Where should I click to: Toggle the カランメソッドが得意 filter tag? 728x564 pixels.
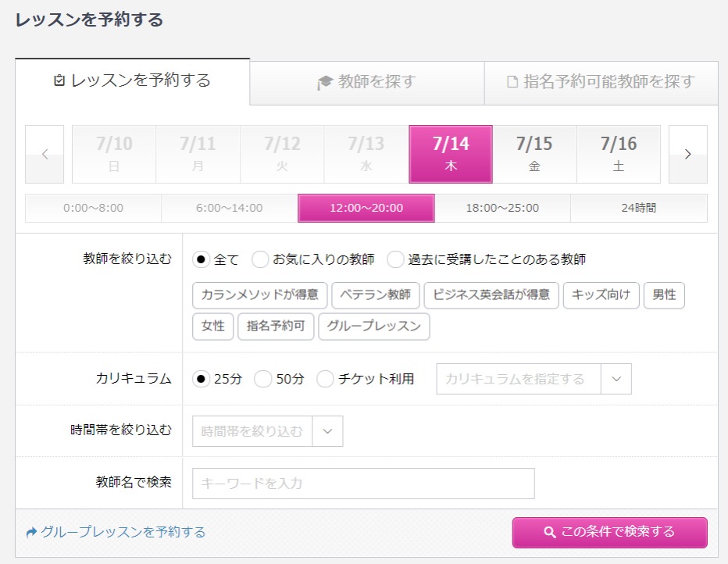(x=259, y=295)
